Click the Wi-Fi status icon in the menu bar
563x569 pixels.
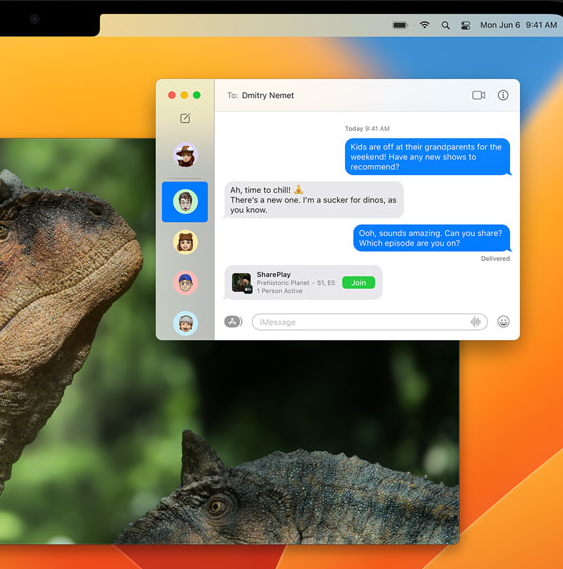424,25
